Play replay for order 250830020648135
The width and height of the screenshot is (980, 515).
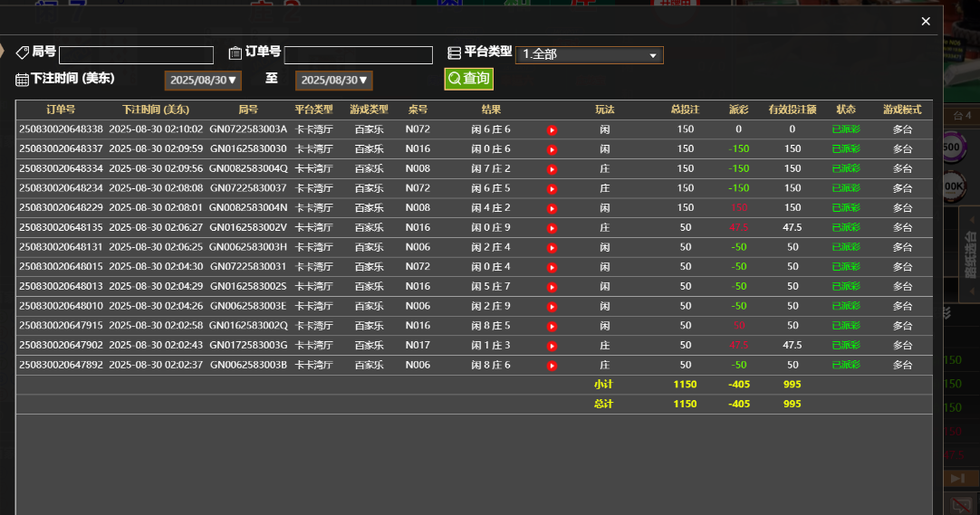(552, 228)
